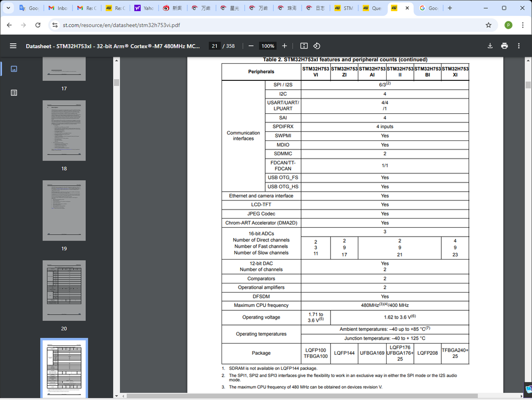Screen dimensions: 532x400
Task: Open page 18 thumbnail
Action: click(x=64, y=130)
